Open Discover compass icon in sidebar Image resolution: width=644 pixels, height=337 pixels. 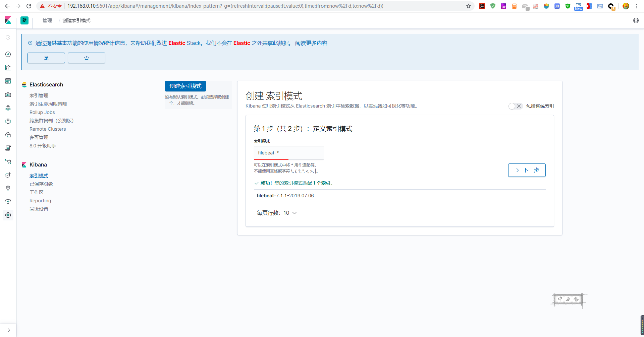pyautogui.click(x=8, y=54)
